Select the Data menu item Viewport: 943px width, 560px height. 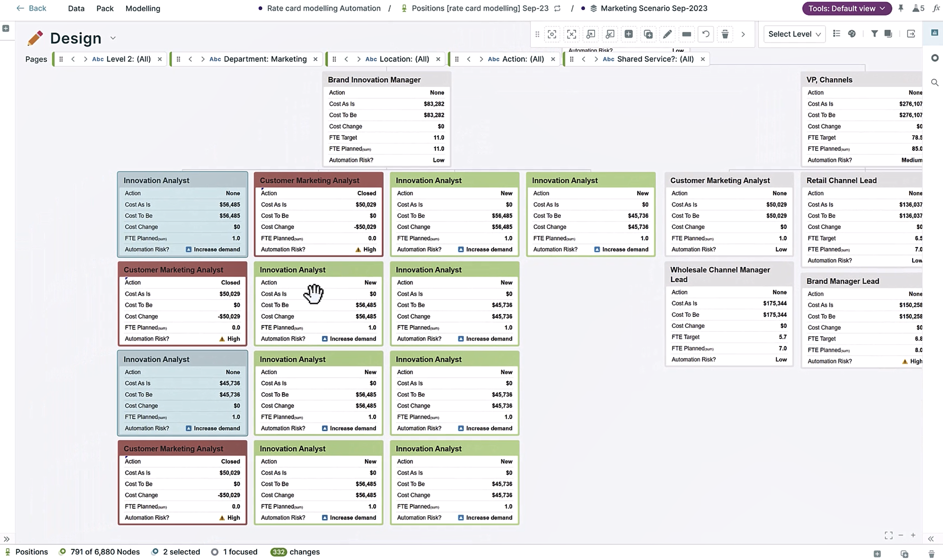pos(75,9)
